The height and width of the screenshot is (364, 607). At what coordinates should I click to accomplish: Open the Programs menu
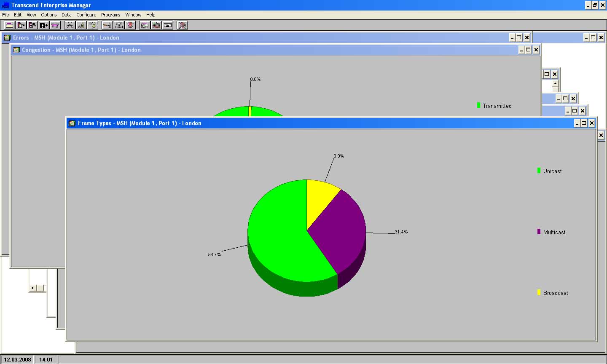[111, 15]
